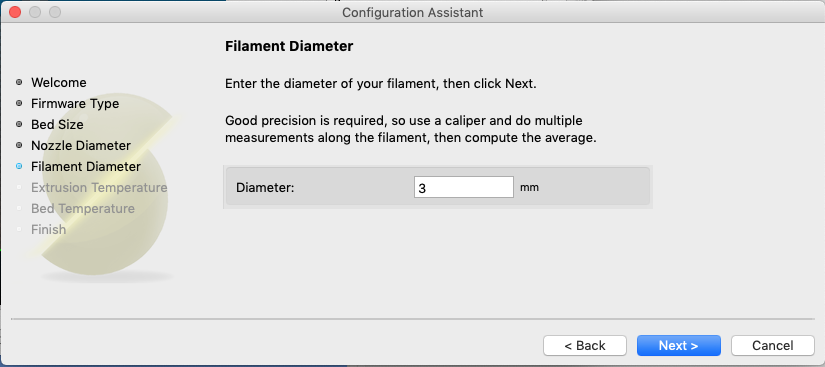
Task: Open the Bed Size step
Action: (x=57, y=125)
